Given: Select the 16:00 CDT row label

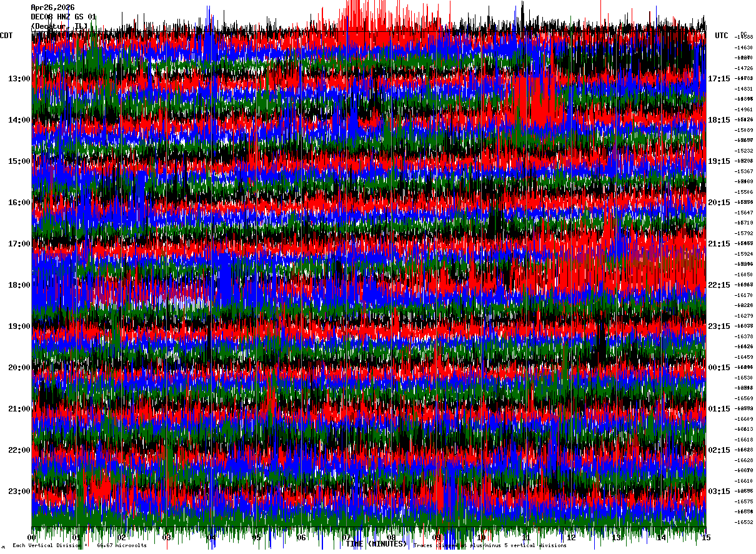Looking at the screenshot, I should (19, 203).
